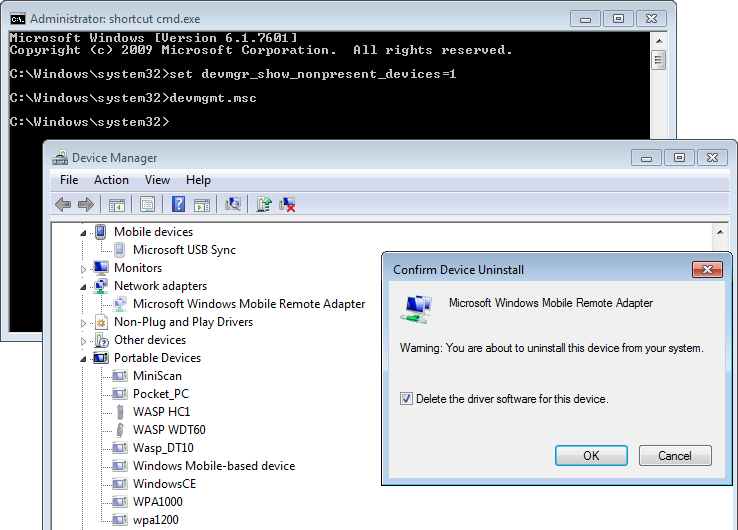
Task: Click the blue Help question mark icon
Action: (x=178, y=204)
